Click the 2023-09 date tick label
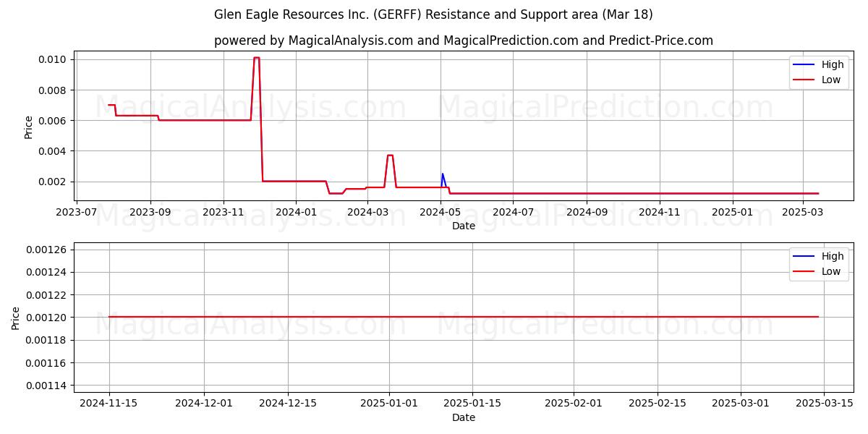This screenshot has height=434, width=868. tap(150, 213)
